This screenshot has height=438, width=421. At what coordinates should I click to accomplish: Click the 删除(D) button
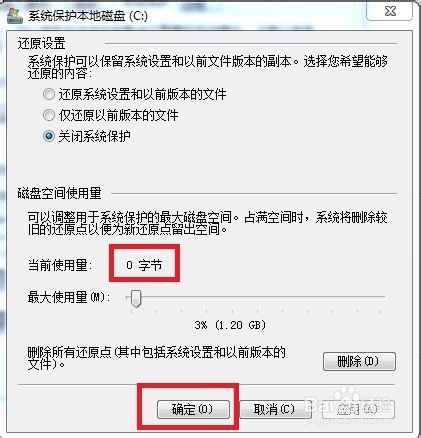pyautogui.click(x=359, y=361)
